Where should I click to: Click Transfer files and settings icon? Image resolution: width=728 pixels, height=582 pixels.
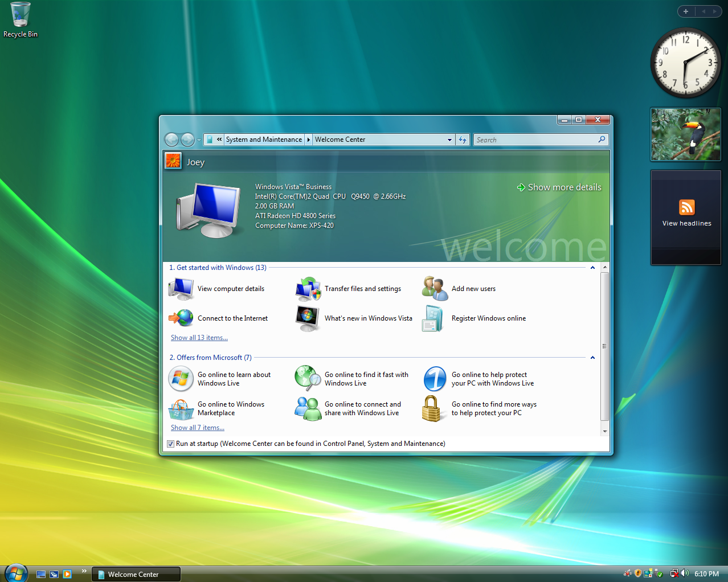click(x=308, y=289)
